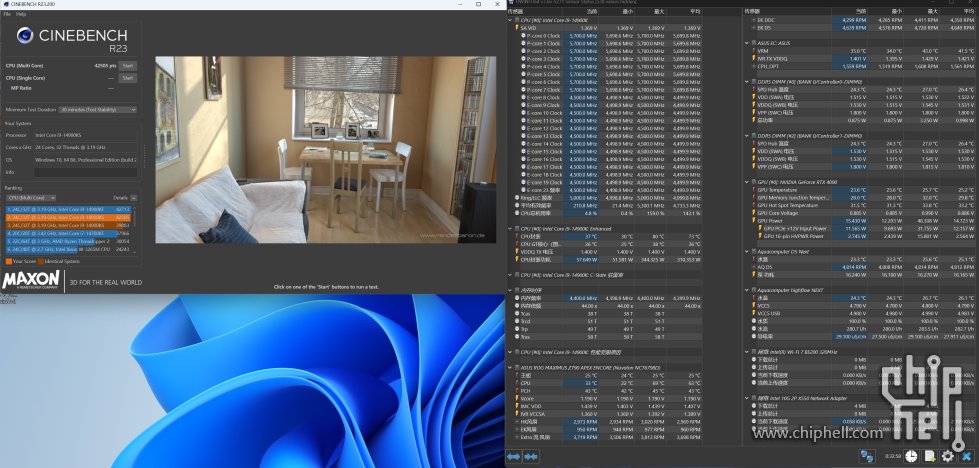This screenshot has height=468, width=979.
Task: Select the VCC5 USB voltage sensor icon
Action: [754, 313]
